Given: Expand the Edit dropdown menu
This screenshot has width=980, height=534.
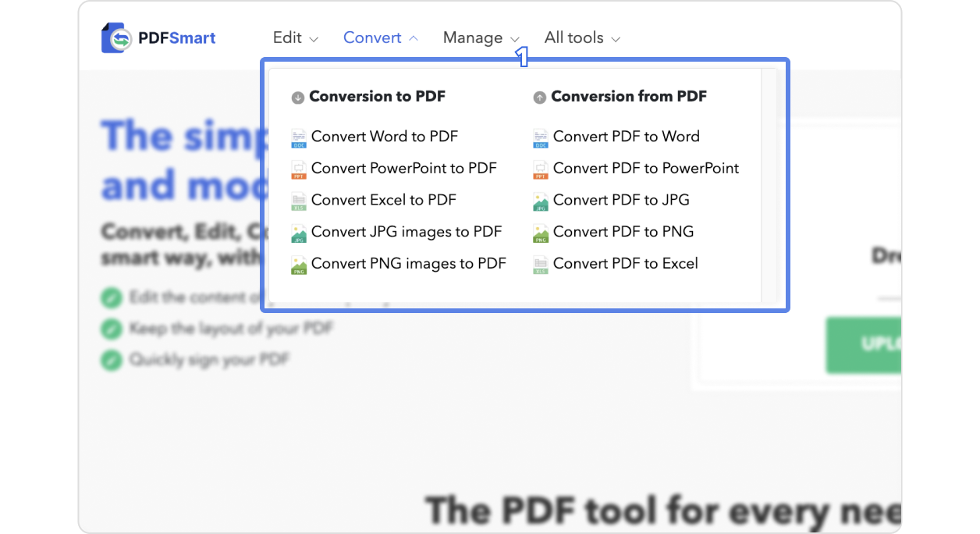Looking at the screenshot, I should [x=295, y=37].
